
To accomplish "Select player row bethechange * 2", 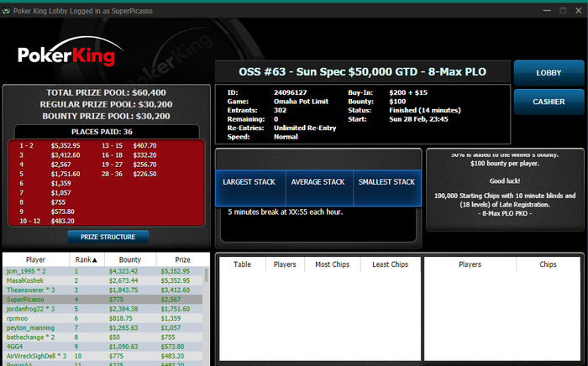I will coord(102,337).
